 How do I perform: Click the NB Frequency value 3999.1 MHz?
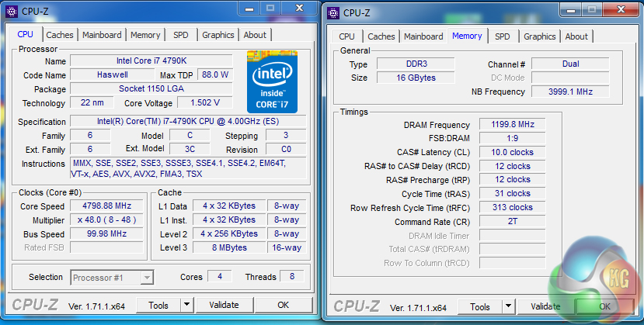click(x=570, y=92)
